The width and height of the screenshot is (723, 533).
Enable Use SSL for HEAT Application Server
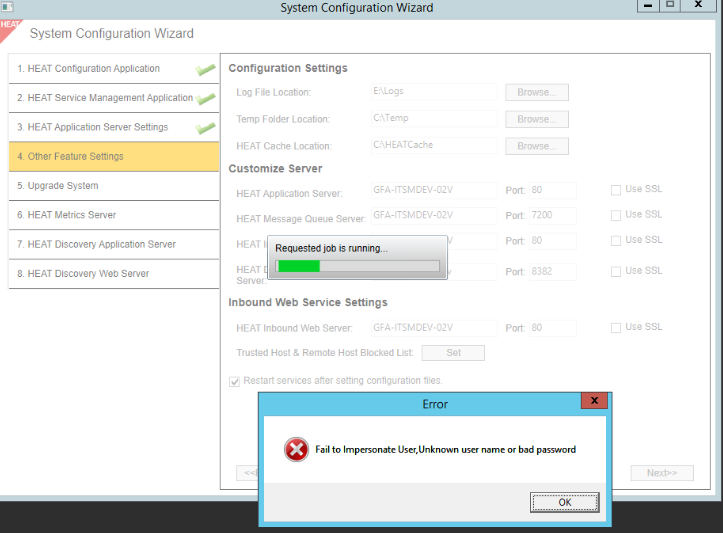tap(616, 189)
